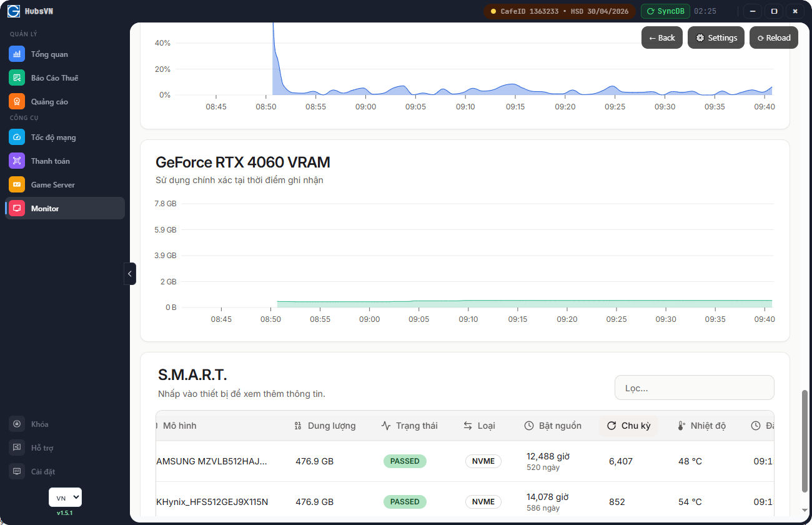Select the Quảng cáo ads icon

click(x=17, y=101)
